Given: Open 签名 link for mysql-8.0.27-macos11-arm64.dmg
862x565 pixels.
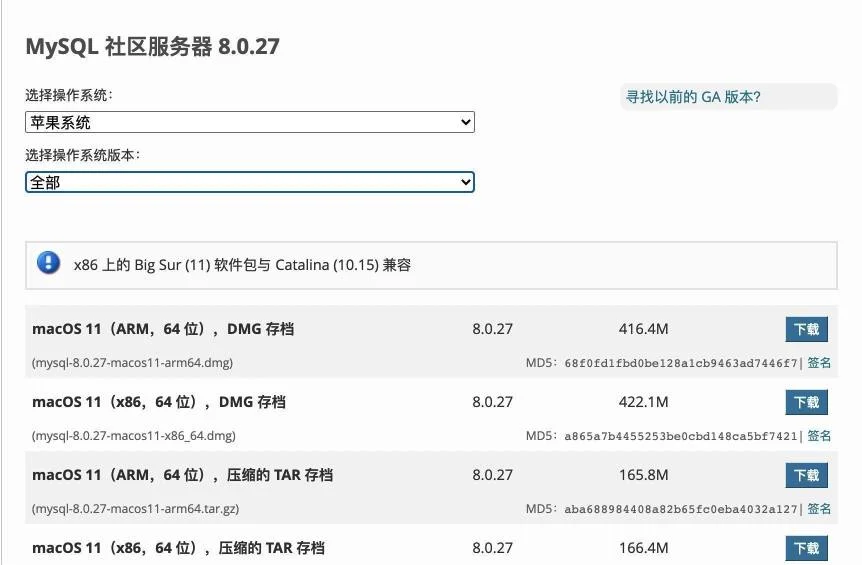Looking at the screenshot, I should (819, 363).
